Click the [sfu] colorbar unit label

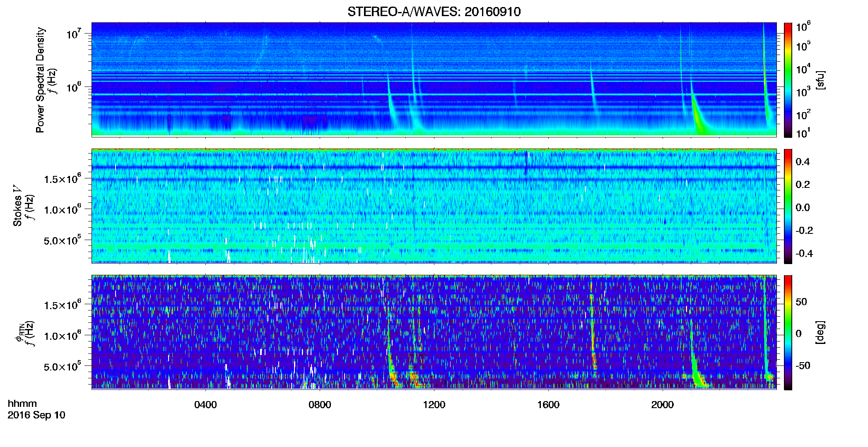[x=820, y=80]
